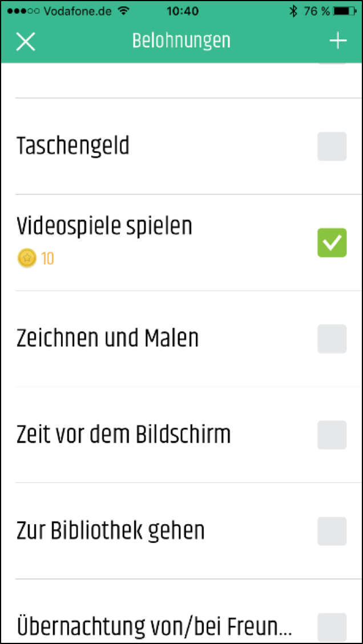Tap the battery icon in status bar
363x644 pixels.
(345, 11)
